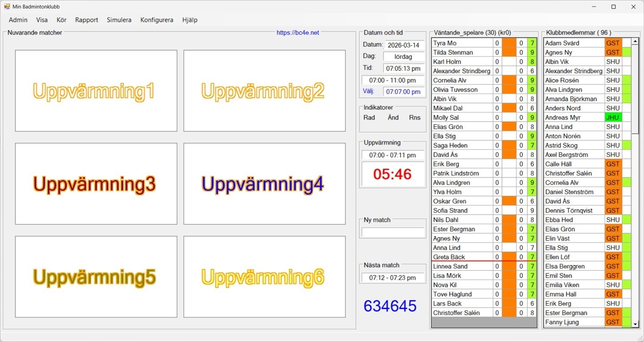
Task: Select the Uppvärmning5 court panel
Action: 96,277
